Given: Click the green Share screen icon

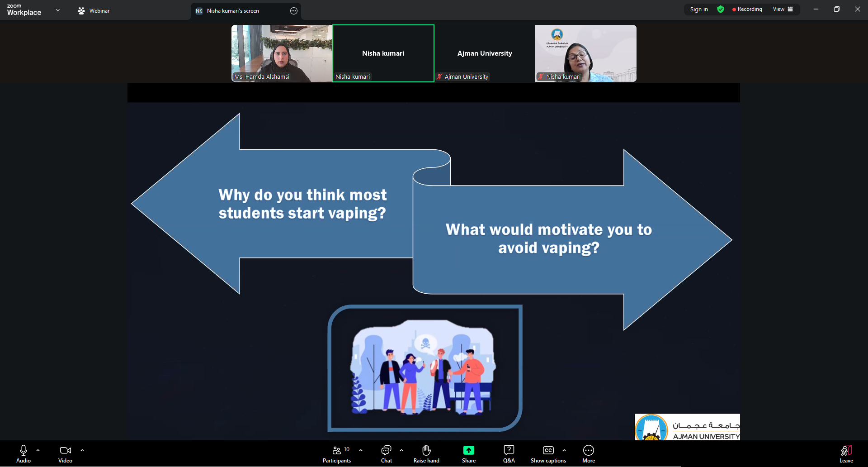Looking at the screenshot, I should pyautogui.click(x=469, y=450).
